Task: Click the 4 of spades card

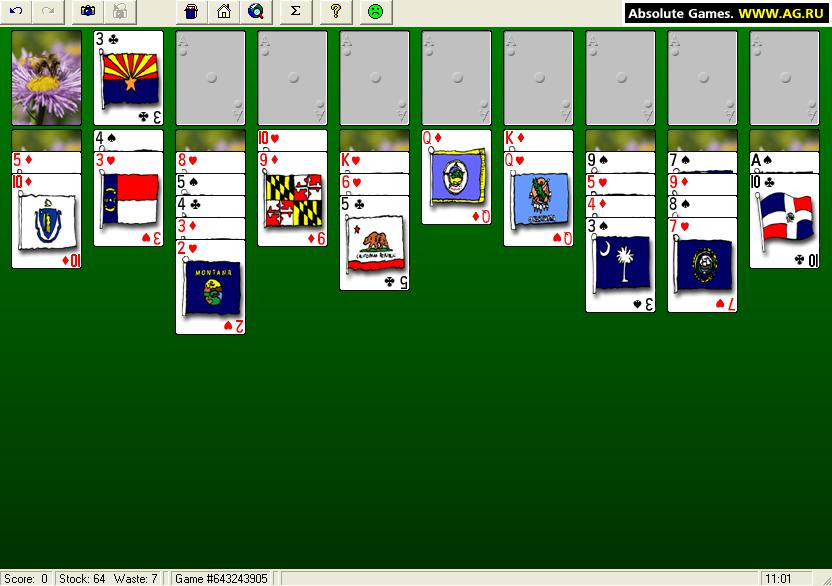Action: 128,141
